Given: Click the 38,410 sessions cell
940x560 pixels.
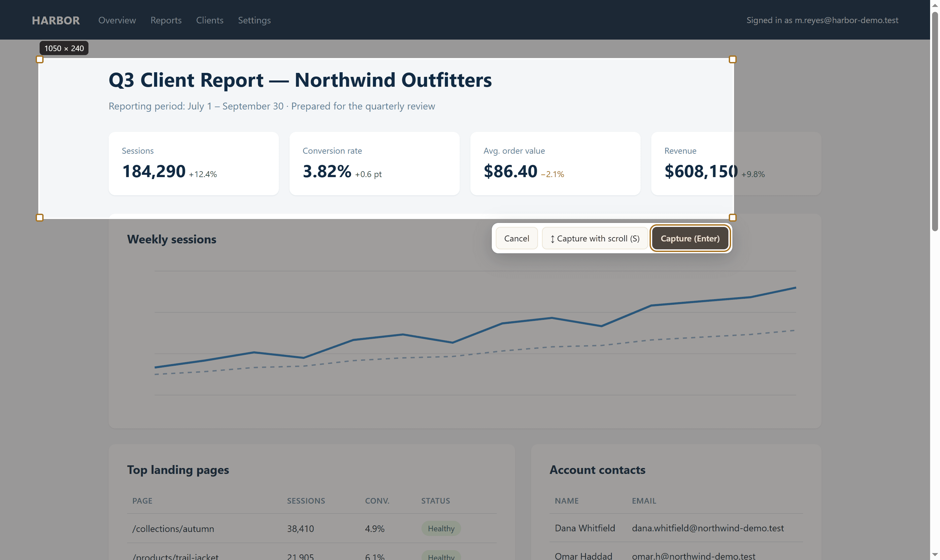Looking at the screenshot, I should [300, 529].
